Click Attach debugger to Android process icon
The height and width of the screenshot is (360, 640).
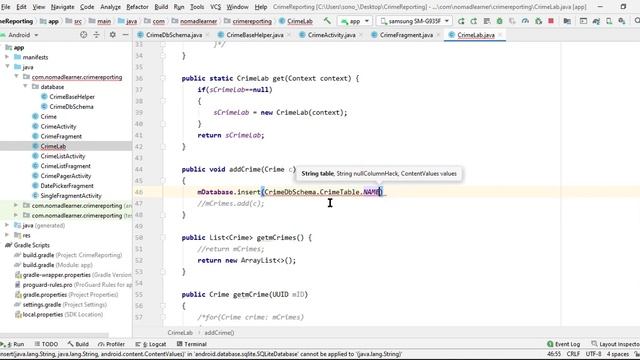(x=538, y=21)
